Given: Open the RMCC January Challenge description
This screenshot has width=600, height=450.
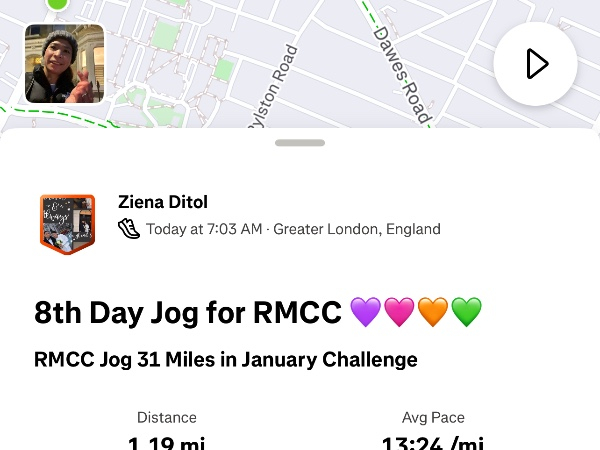Looking at the screenshot, I should 225,359.
